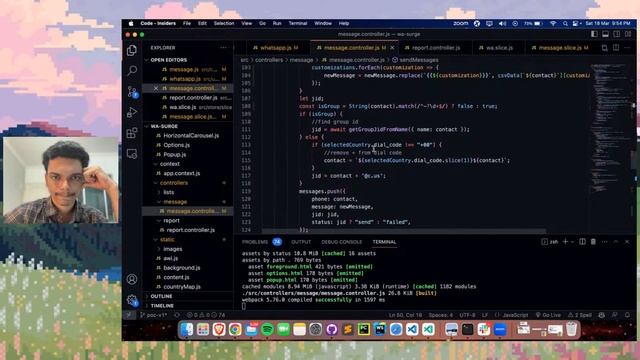Screen dimensions: 640x360
Task: Click the sendMessages breadcrumb
Action: click(415, 60)
